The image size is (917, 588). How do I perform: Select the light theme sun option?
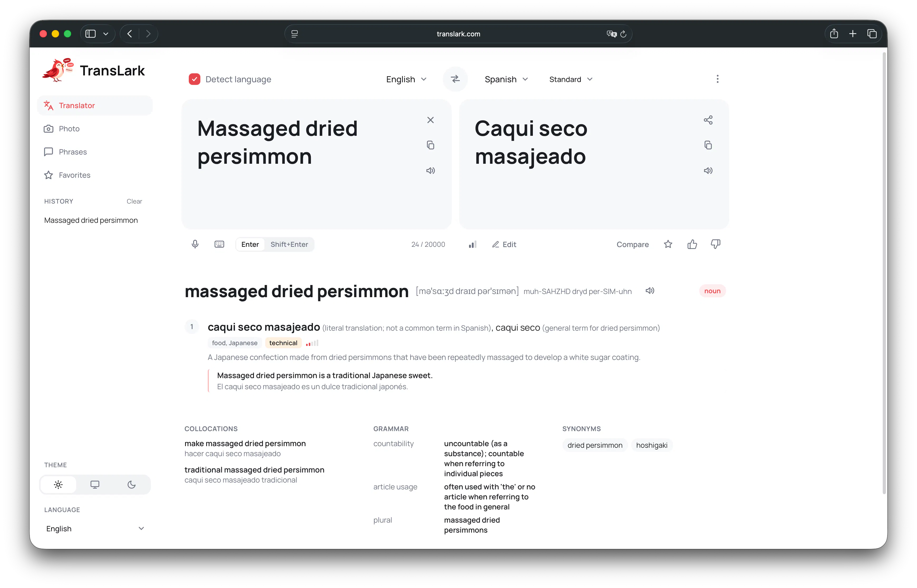(58, 485)
